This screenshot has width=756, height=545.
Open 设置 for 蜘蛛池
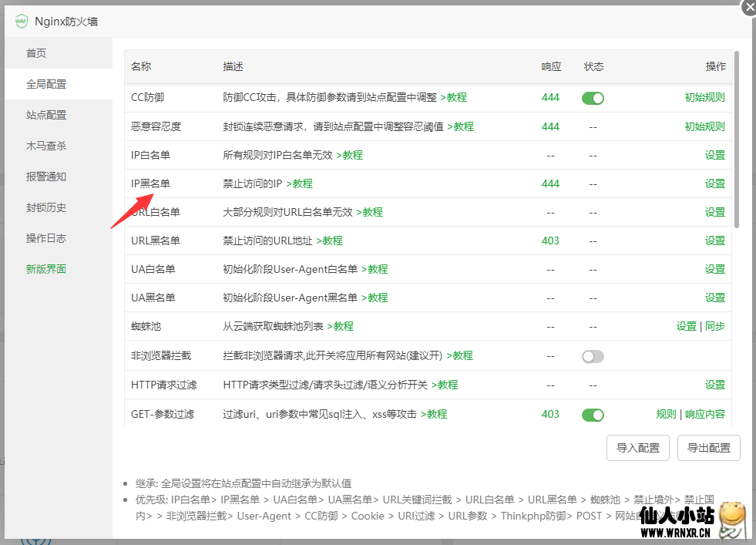click(x=686, y=326)
